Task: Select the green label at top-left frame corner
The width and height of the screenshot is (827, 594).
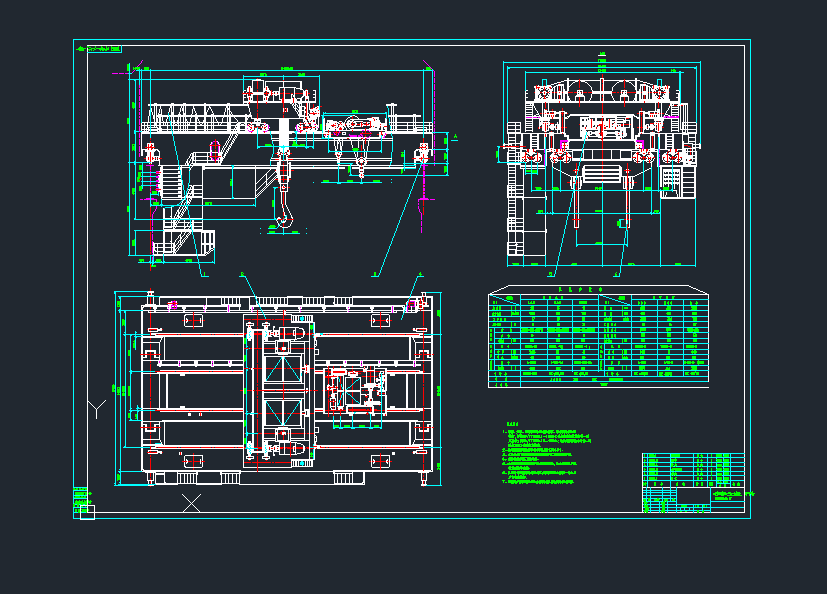Action: [x=104, y=48]
